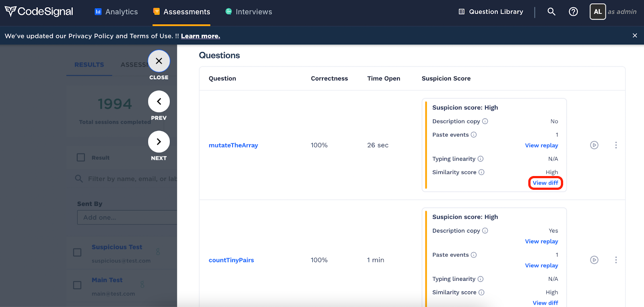Screen dimensions: 644x307
Task: Click the '26 sec' time value
Action: click(x=378, y=145)
